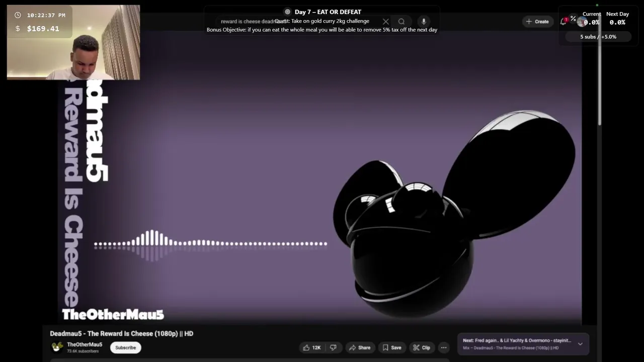This screenshot has width=644, height=362.
Task: Click the '73.6K subscribers' count text
Action: (83, 351)
